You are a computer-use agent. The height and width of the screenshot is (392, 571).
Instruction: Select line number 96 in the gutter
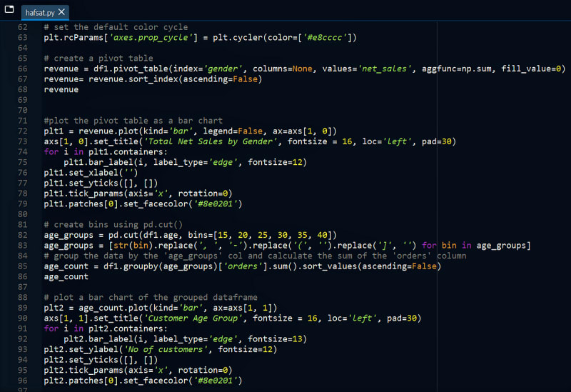[x=23, y=381]
